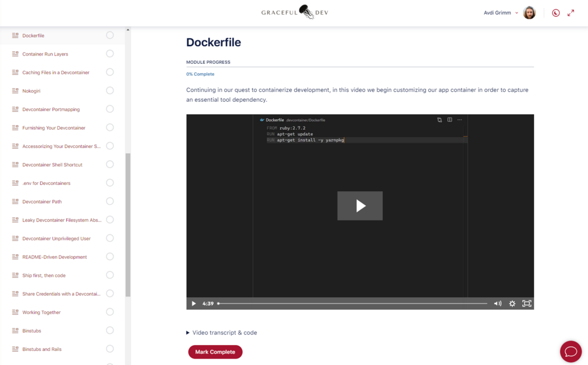Click lesson icon beside Dockerfile in sidebar
Image resolution: width=588 pixels, height=365 pixels.
(15, 35)
